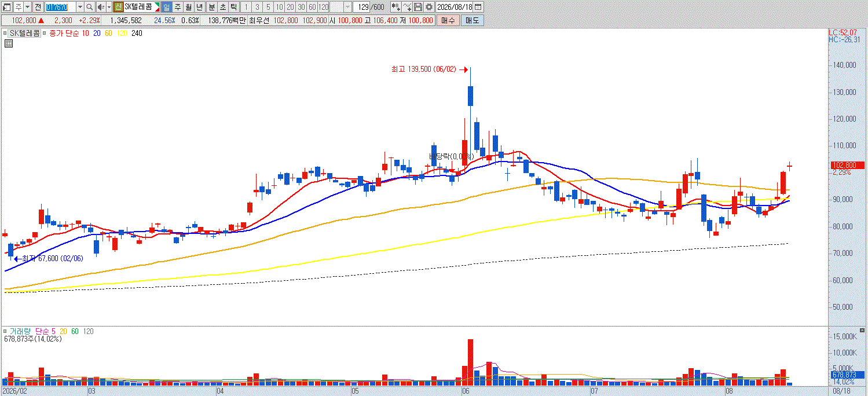Click the candlestick add-indicator icon

pyautogui.click(x=396, y=7)
